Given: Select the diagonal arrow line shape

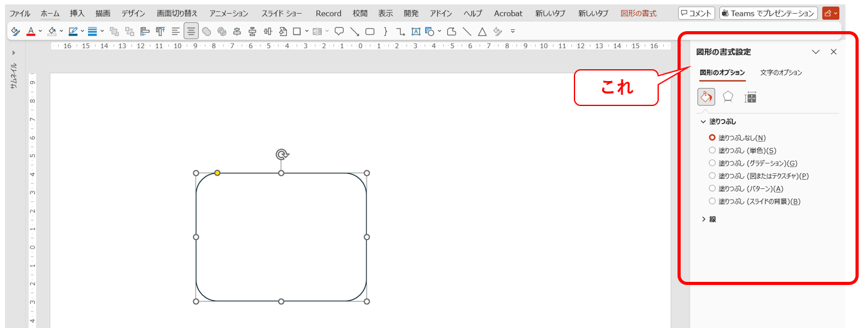Looking at the screenshot, I should click(x=355, y=31).
